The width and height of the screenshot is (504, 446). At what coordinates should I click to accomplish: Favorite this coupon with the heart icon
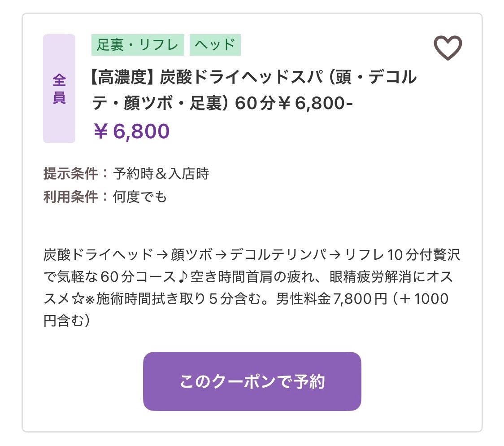pyautogui.click(x=448, y=48)
